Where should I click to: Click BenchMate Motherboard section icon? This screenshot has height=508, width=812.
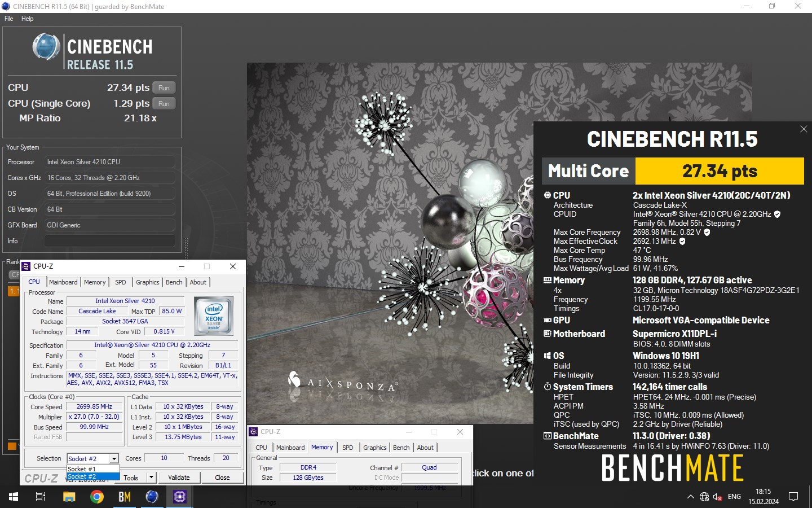click(x=547, y=334)
